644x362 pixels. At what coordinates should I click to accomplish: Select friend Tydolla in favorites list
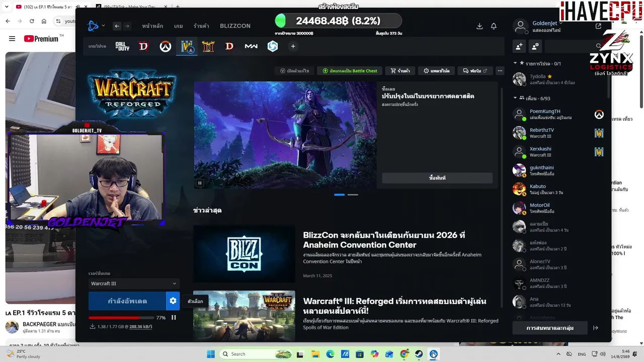558,79
